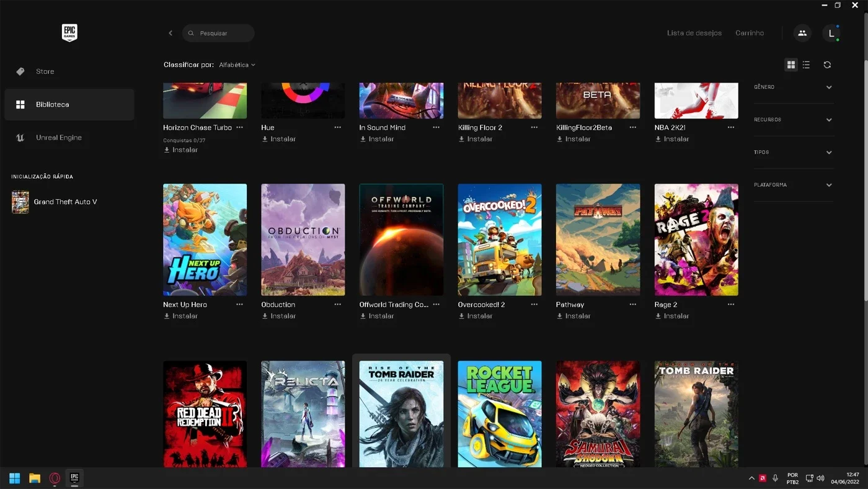Open options menu for Overcooked! 2
The image size is (868, 489).
point(534,305)
